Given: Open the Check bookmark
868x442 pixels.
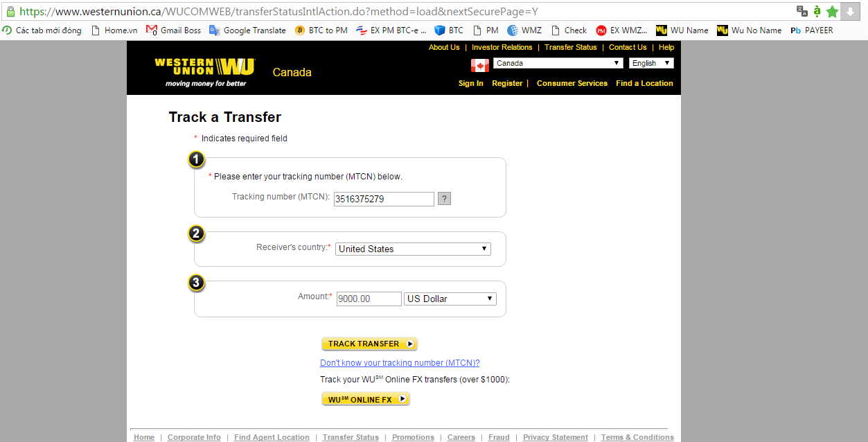Looking at the screenshot, I should tap(569, 30).
